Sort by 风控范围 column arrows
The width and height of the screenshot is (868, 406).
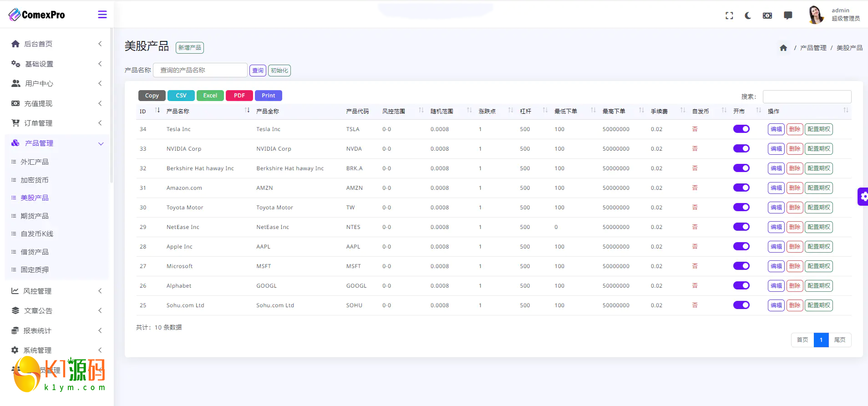[421, 111]
